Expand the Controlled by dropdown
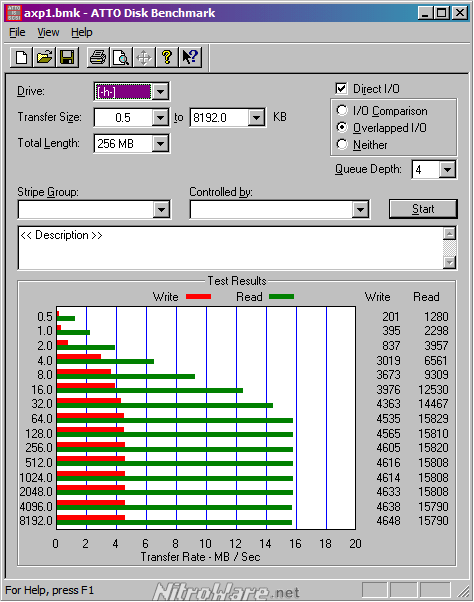 pyautogui.click(x=360, y=210)
